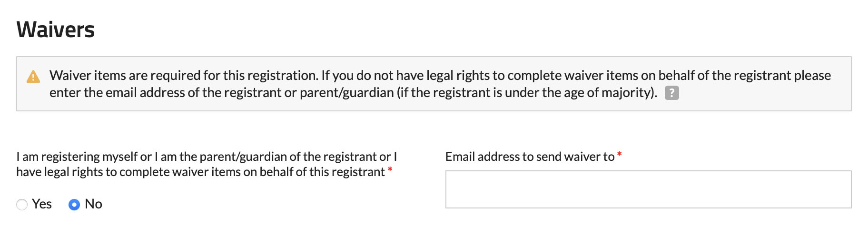868x237 pixels.
Task: Click the gray question mark help icon
Action: point(671,93)
